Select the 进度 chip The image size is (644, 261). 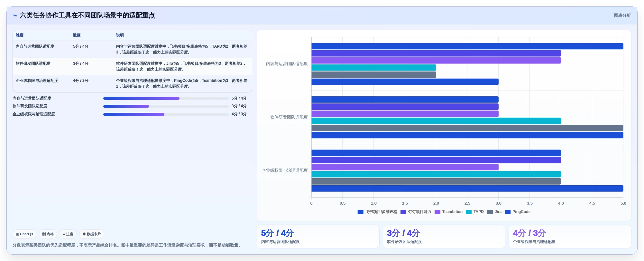coord(68,234)
